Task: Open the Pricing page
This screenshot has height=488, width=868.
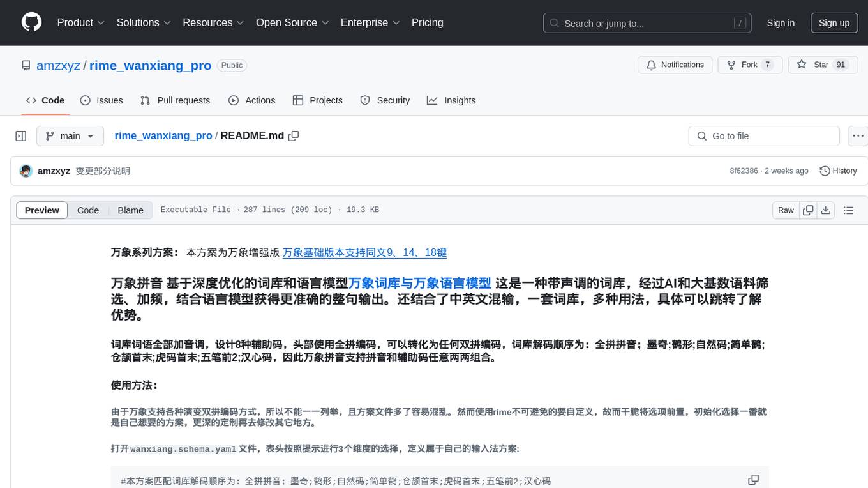Action: pyautogui.click(x=428, y=22)
